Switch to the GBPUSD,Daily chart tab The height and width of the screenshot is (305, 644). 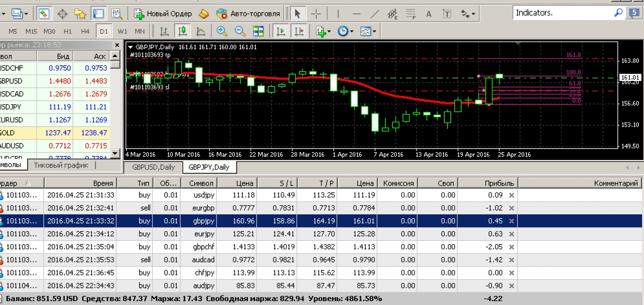click(153, 167)
